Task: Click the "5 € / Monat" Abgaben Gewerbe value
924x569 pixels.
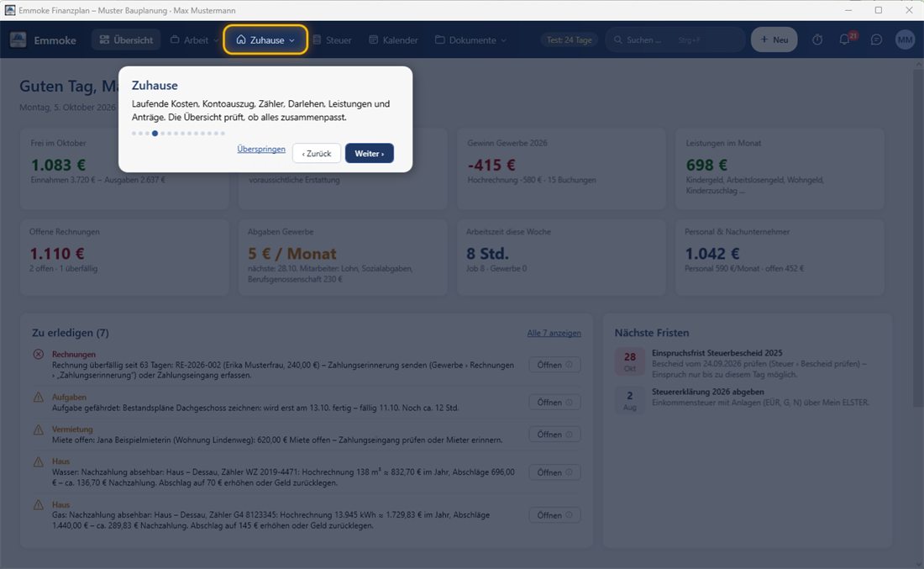Action: (x=292, y=254)
